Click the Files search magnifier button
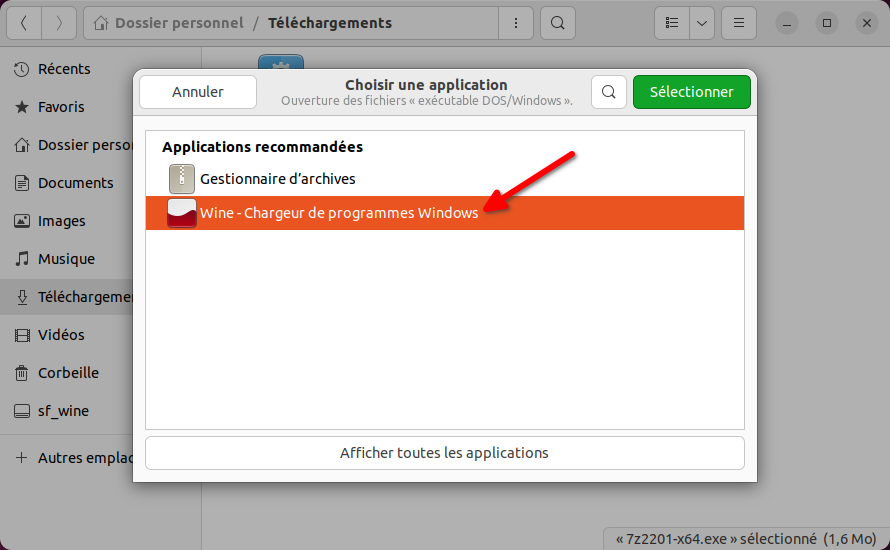This screenshot has height=550, width=890. (557, 23)
